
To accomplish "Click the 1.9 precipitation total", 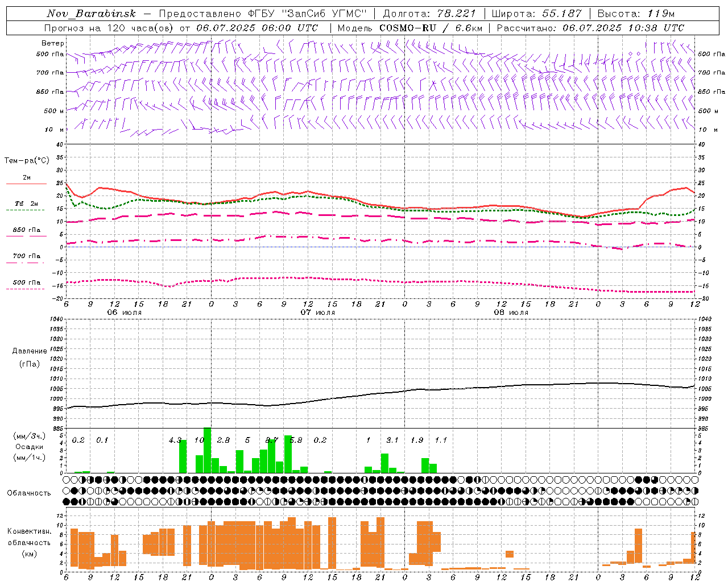I will tap(417, 440).
